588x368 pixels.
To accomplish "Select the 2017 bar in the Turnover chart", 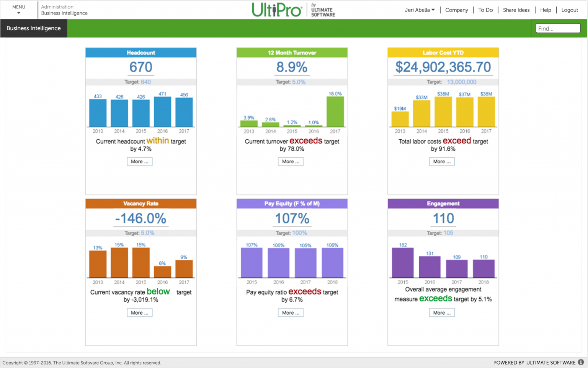I will pyautogui.click(x=335, y=112).
